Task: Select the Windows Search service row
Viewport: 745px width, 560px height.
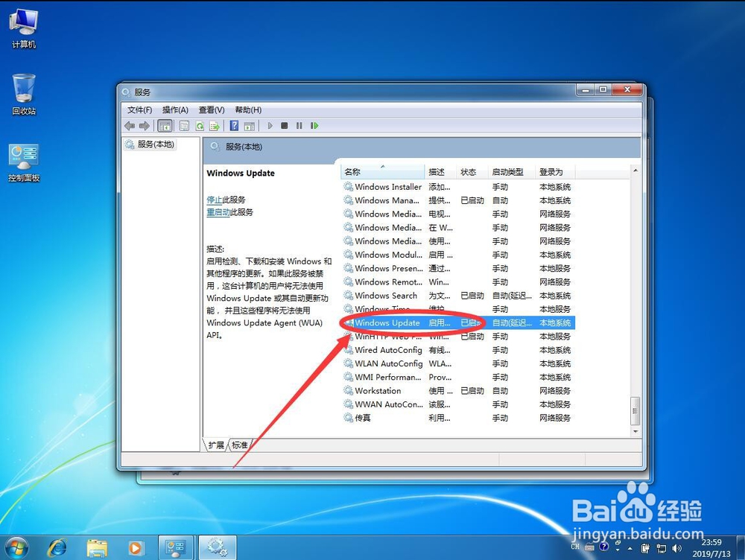Action: click(x=458, y=296)
